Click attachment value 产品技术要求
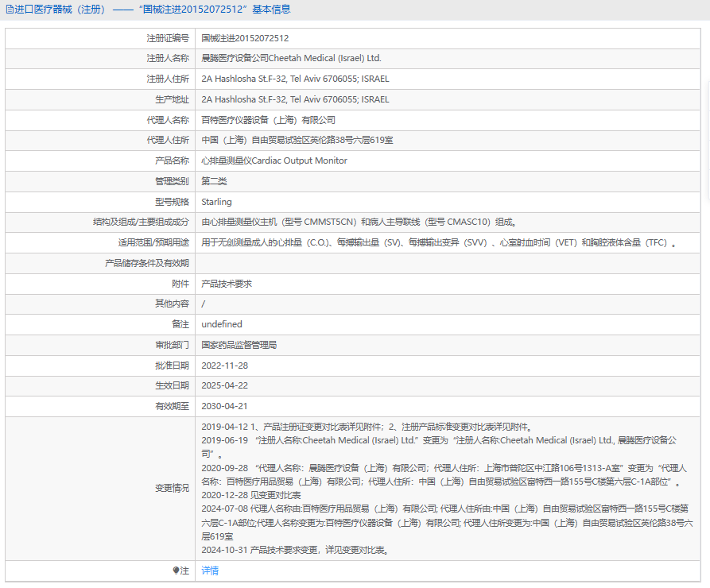Viewport: 710px width, 588px height. click(227, 284)
